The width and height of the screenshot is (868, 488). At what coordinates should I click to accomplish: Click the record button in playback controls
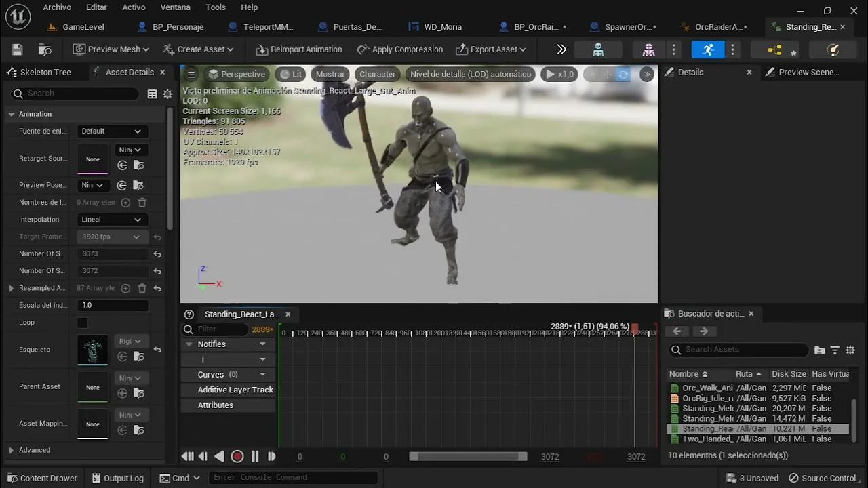coord(237,456)
